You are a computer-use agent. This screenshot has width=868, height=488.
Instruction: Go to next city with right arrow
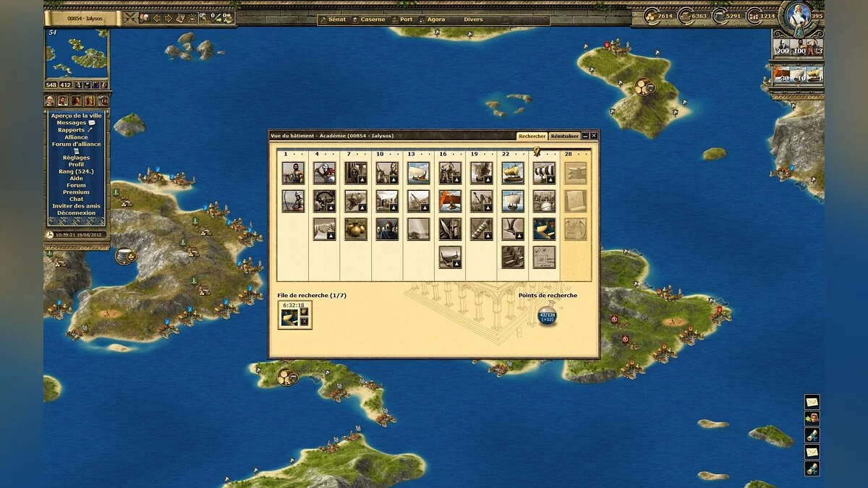coord(169,18)
